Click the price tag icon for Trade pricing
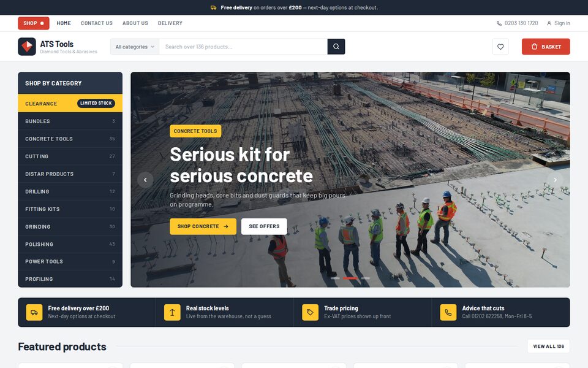This screenshot has height=368, width=588. click(x=310, y=312)
